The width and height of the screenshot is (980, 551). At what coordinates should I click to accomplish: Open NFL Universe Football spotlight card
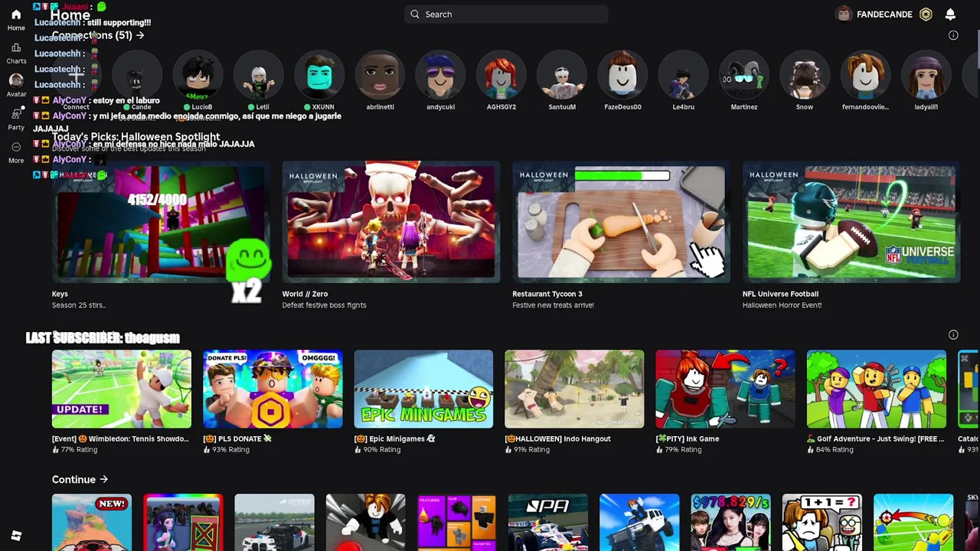[x=851, y=222]
